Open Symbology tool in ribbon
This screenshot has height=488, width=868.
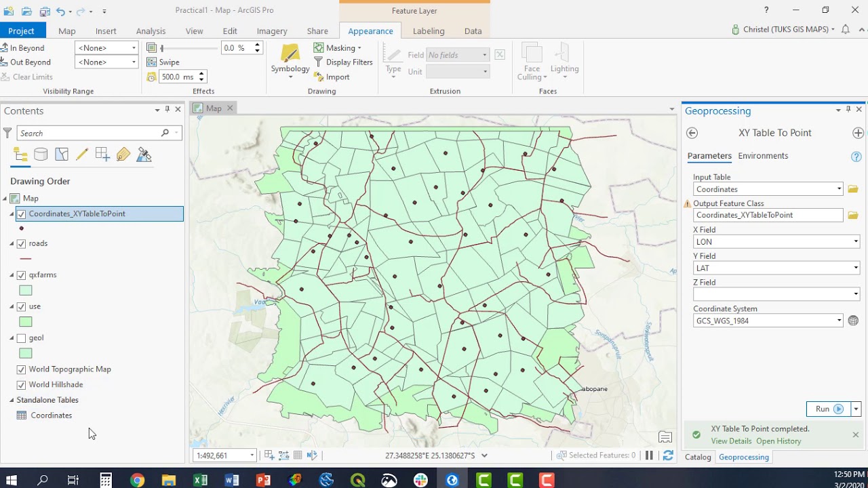tap(290, 61)
